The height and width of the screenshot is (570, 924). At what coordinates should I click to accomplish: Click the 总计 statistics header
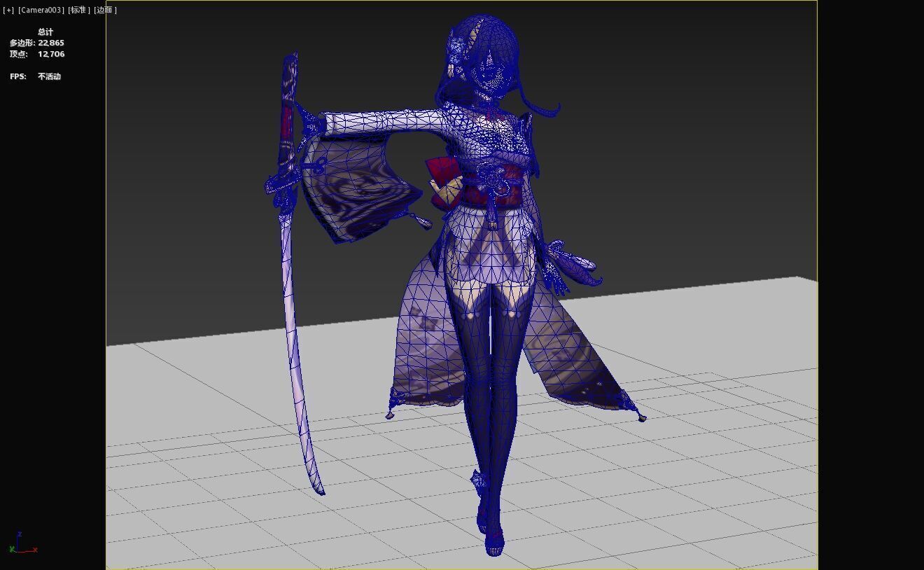[45, 32]
